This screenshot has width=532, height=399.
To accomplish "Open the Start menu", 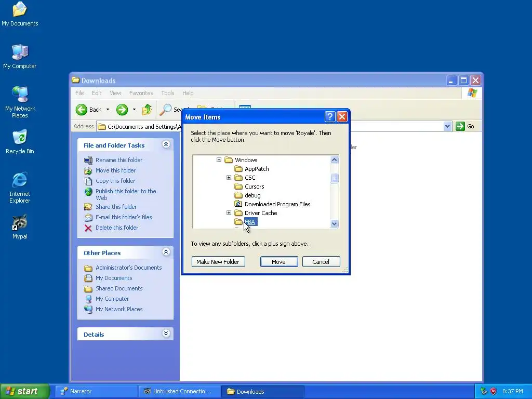I will [x=25, y=391].
